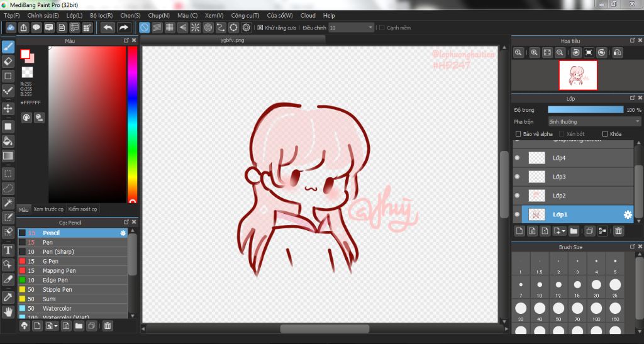The height and width of the screenshot is (344, 644).
Task: Undock the Brush Size panel
Action: 633,247
